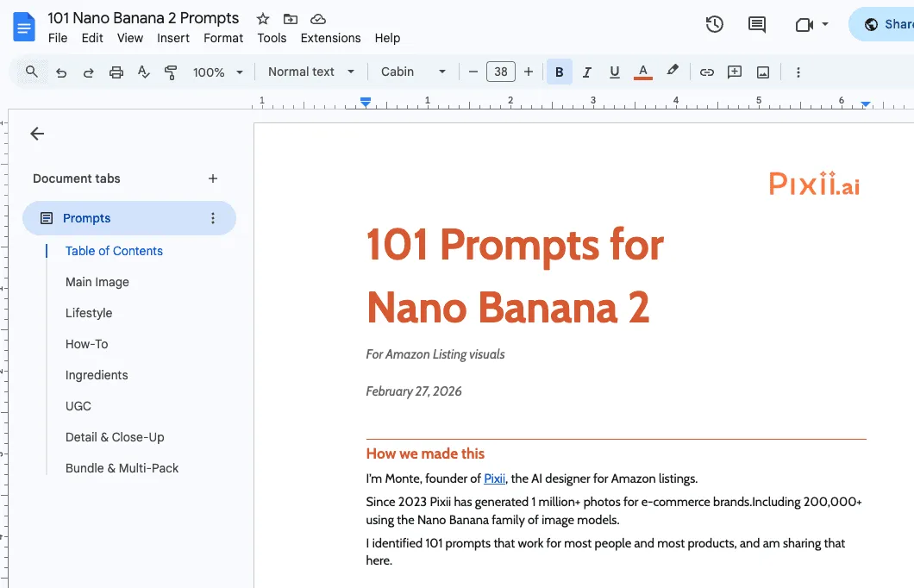Undo the last change
The image size is (914, 588).
60,72
